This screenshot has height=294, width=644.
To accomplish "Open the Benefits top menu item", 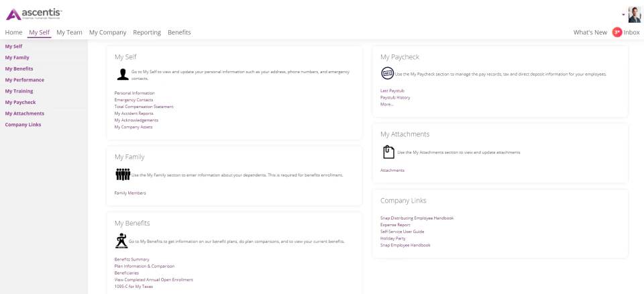I will pyautogui.click(x=179, y=32).
